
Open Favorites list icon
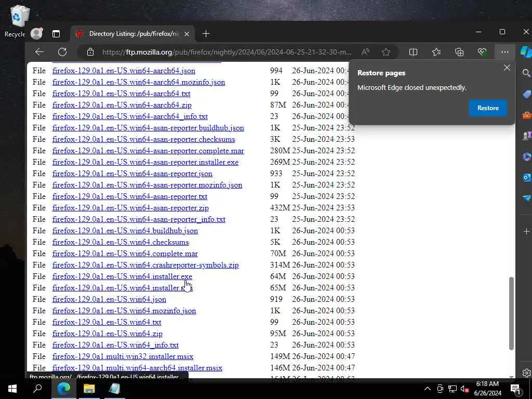pos(436,52)
